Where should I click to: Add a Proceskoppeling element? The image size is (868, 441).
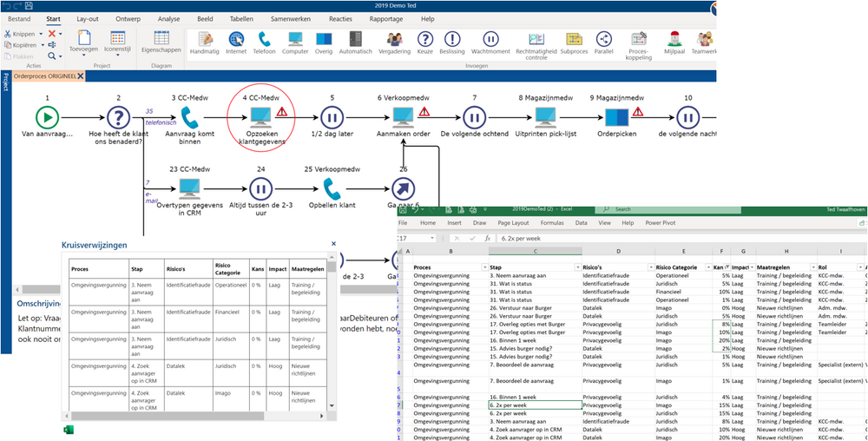point(638,45)
